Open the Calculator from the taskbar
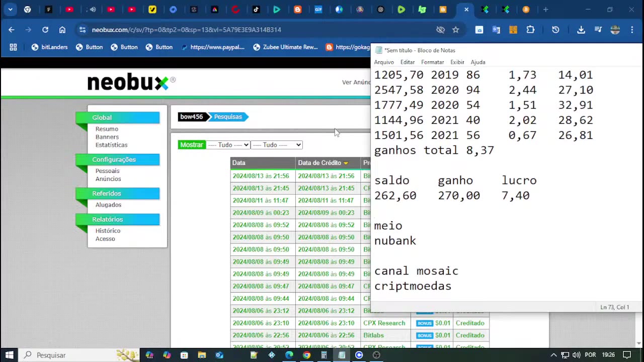The image size is (644, 362). click(324, 355)
